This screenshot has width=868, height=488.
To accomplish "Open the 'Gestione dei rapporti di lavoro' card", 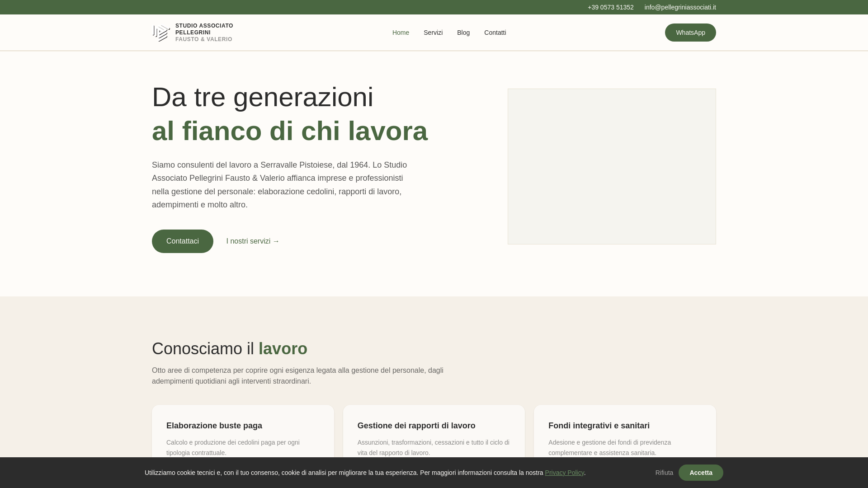I will 434,432.
